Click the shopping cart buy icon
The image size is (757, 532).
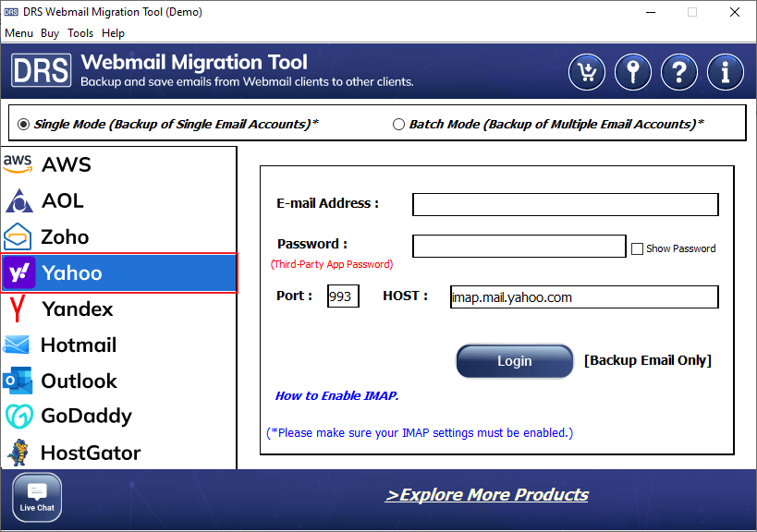(x=587, y=71)
